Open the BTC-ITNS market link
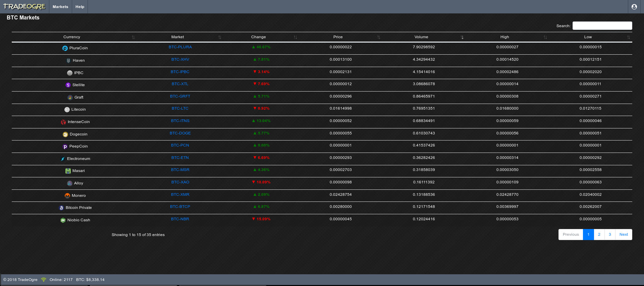Screen dimensions: 644x286 [180, 121]
